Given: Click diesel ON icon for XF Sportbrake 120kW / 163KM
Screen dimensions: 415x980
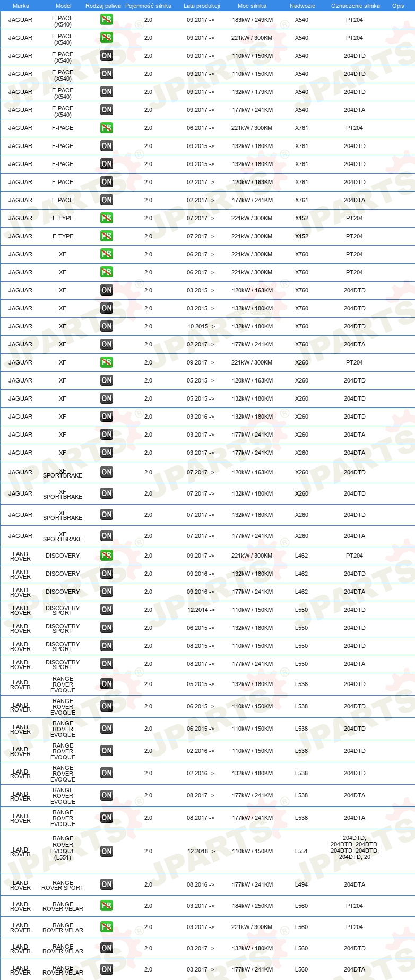Looking at the screenshot, I should click(107, 472).
